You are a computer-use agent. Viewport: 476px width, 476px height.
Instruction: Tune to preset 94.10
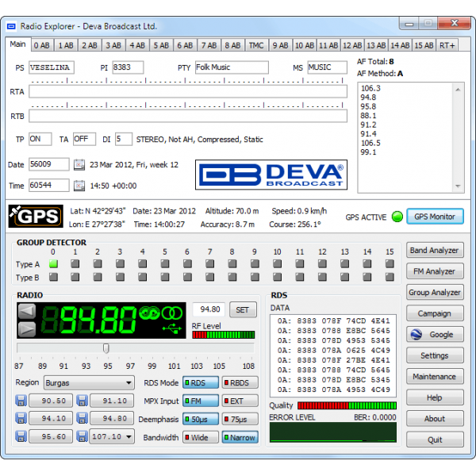pyautogui.click(x=51, y=419)
